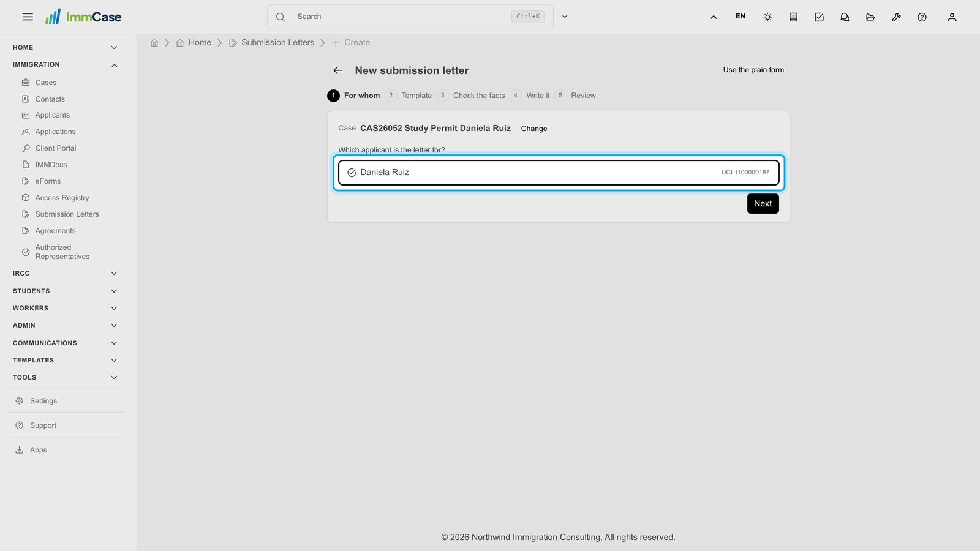Select the Daniela Ruiz applicant option
The width and height of the screenshot is (980, 551).
tap(559, 173)
